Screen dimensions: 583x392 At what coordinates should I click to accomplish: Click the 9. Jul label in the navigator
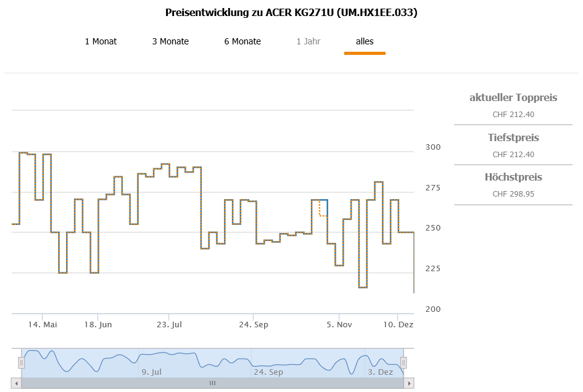151,372
